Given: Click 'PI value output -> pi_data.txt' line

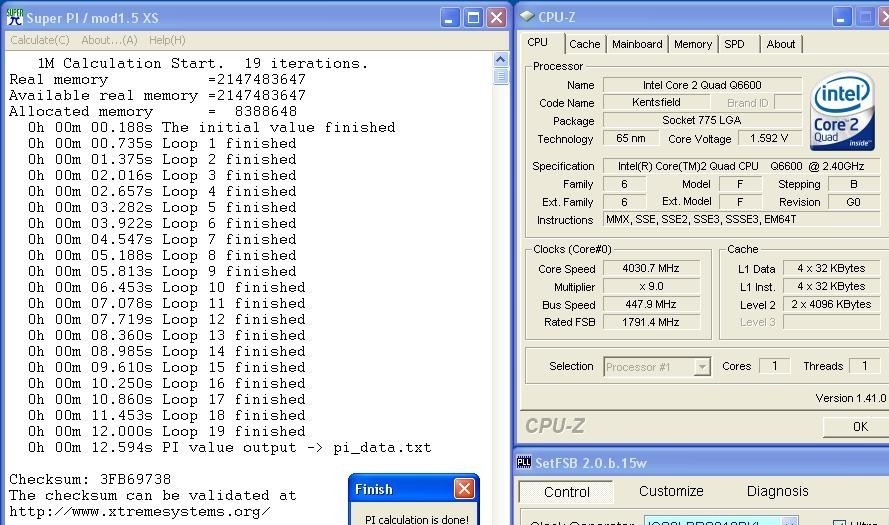Looking at the screenshot, I should (x=230, y=447).
